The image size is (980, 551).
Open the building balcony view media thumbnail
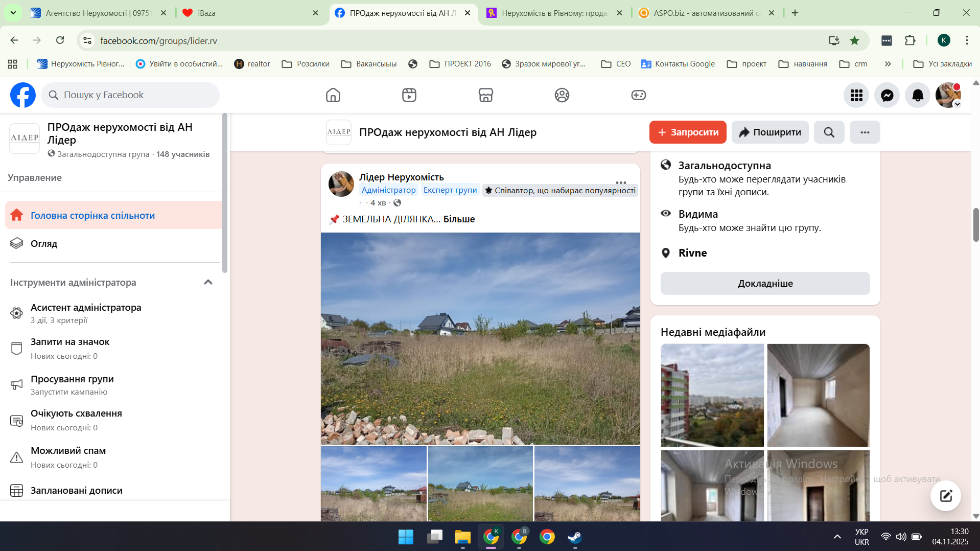712,395
